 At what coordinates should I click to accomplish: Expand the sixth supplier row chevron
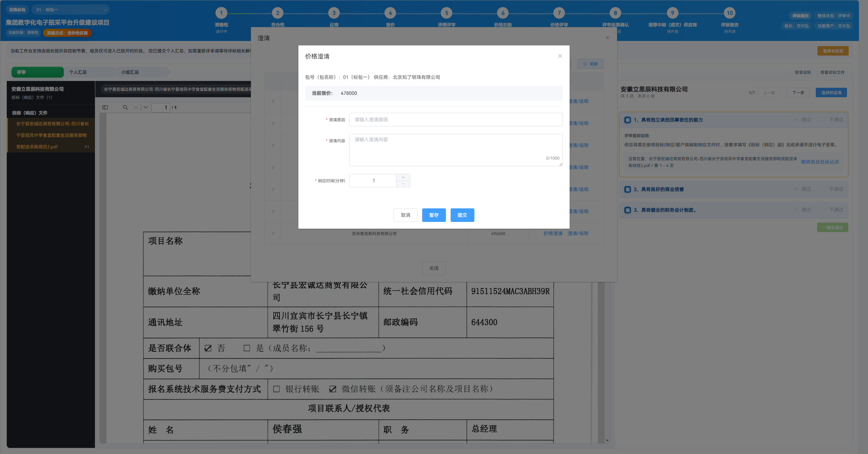[273, 211]
